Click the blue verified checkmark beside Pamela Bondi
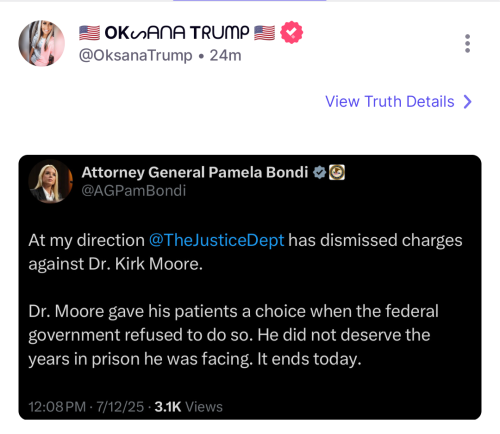This screenshot has height=434, width=500. pos(319,173)
